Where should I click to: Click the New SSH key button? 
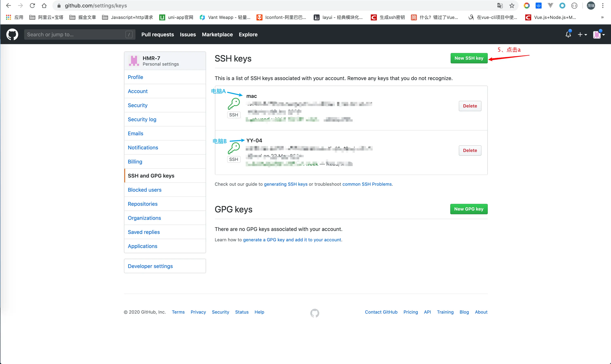coord(469,58)
